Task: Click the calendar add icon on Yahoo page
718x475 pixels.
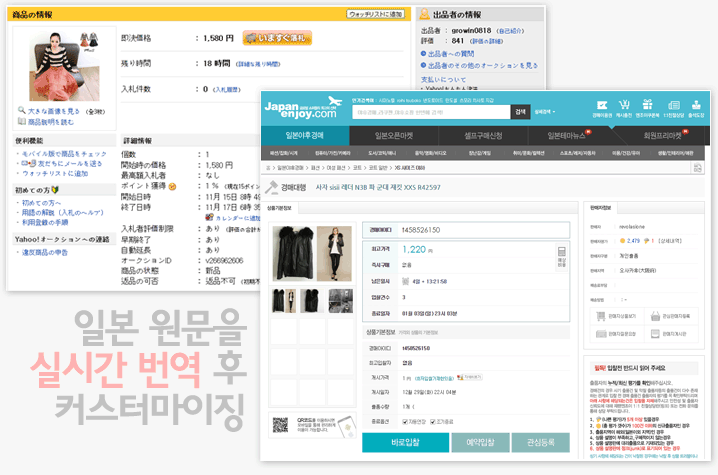Action: coord(209,217)
